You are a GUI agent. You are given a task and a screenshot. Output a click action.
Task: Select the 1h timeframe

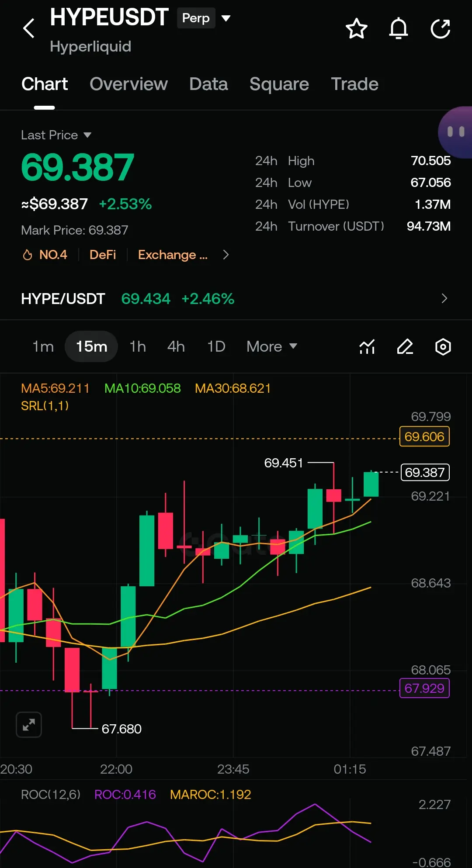click(138, 346)
